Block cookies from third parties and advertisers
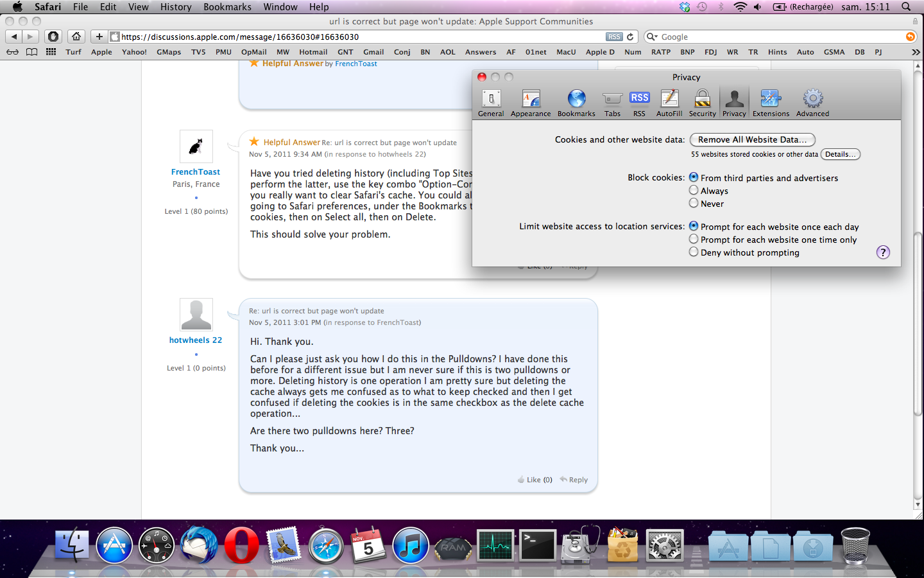Image resolution: width=924 pixels, height=578 pixels. pyautogui.click(x=694, y=177)
